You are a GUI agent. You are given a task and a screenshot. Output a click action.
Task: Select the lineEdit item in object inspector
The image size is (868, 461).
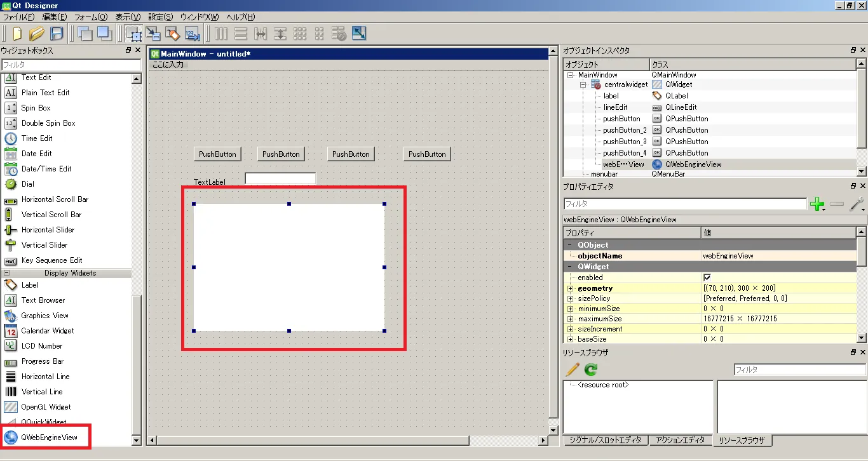pyautogui.click(x=615, y=107)
